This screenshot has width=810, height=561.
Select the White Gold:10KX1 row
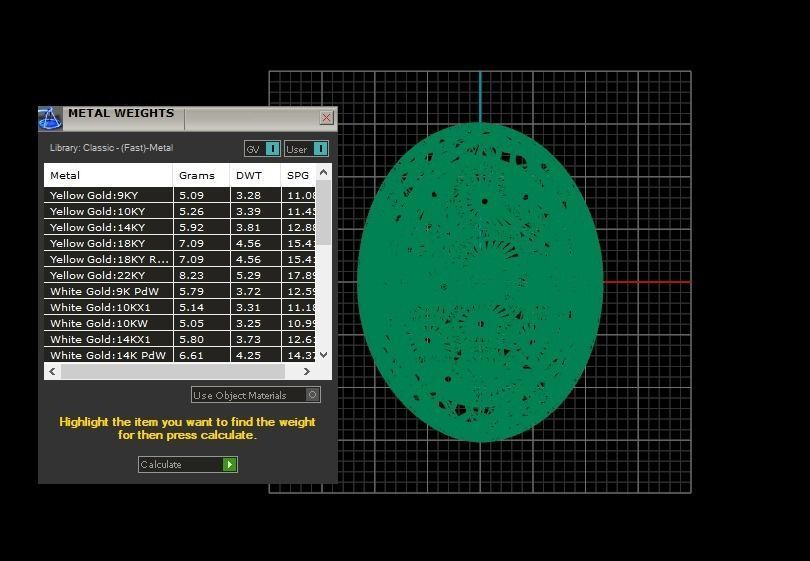[180, 307]
